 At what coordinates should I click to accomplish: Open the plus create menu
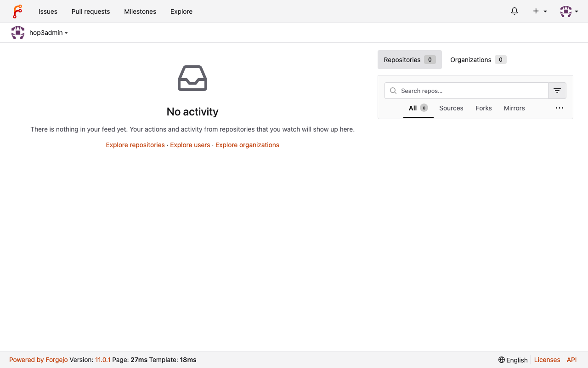coord(540,11)
